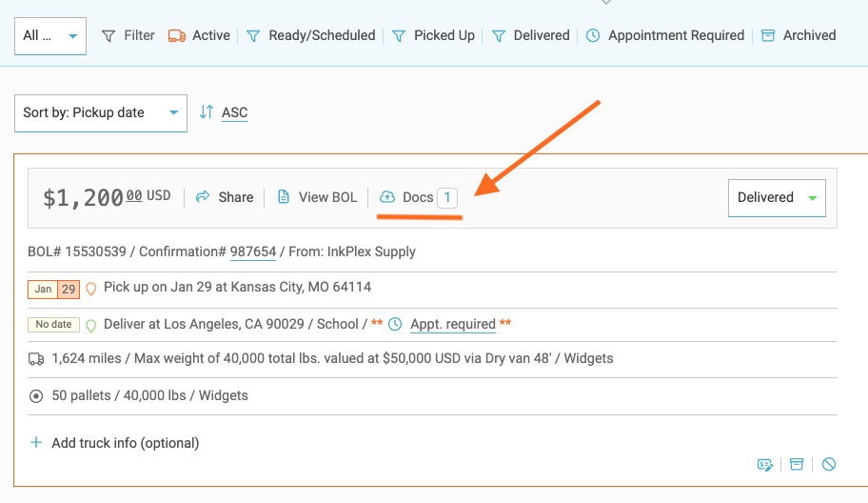Select the Ready/Scheduled filter tab
Screen dimensions: 868x503
tap(311, 35)
